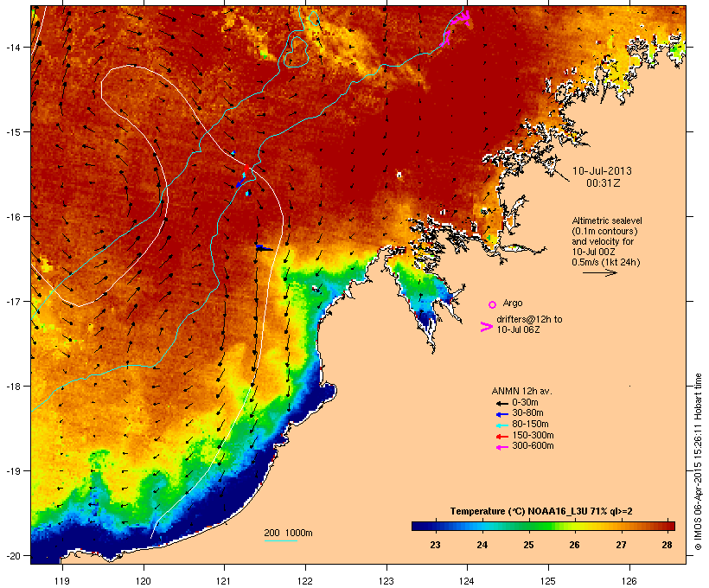Click the latitude axis label -17
The width and height of the screenshot is (709, 588).
pyautogui.click(x=13, y=302)
